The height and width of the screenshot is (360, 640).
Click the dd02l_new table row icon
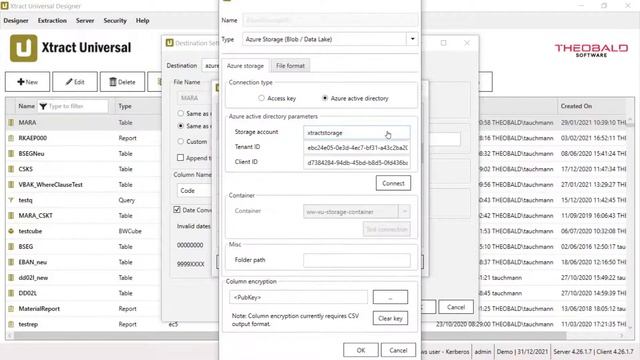[11, 278]
